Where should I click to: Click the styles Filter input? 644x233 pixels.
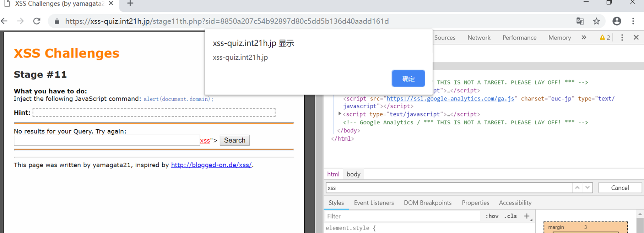point(402,216)
